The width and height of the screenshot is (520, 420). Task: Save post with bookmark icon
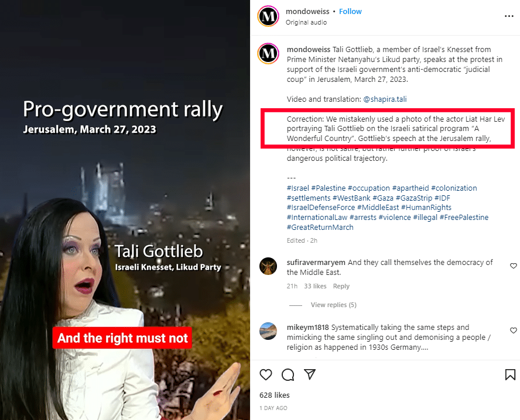(510, 374)
